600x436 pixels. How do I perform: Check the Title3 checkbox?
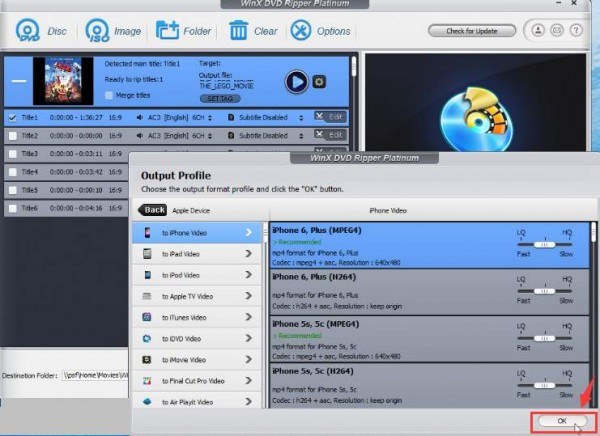pos(13,153)
